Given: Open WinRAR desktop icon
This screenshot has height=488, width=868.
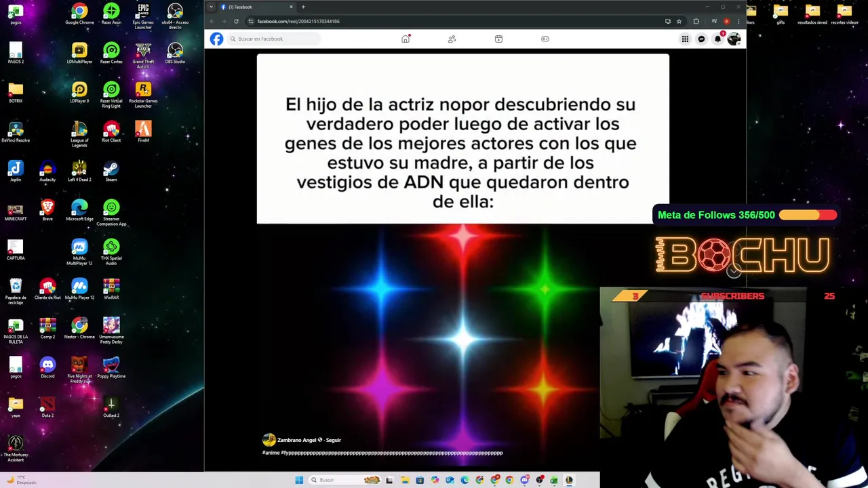Looking at the screenshot, I should [x=111, y=289].
